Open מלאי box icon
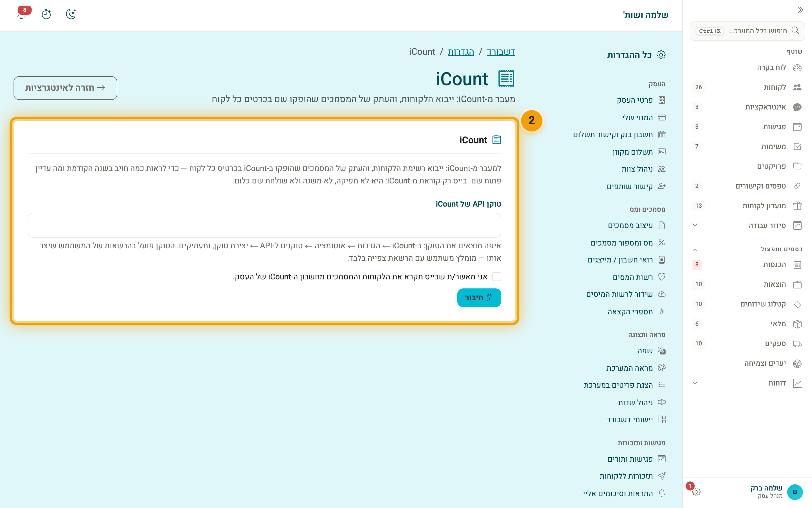Image resolution: width=812 pixels, height=508 pixels. 797,324
